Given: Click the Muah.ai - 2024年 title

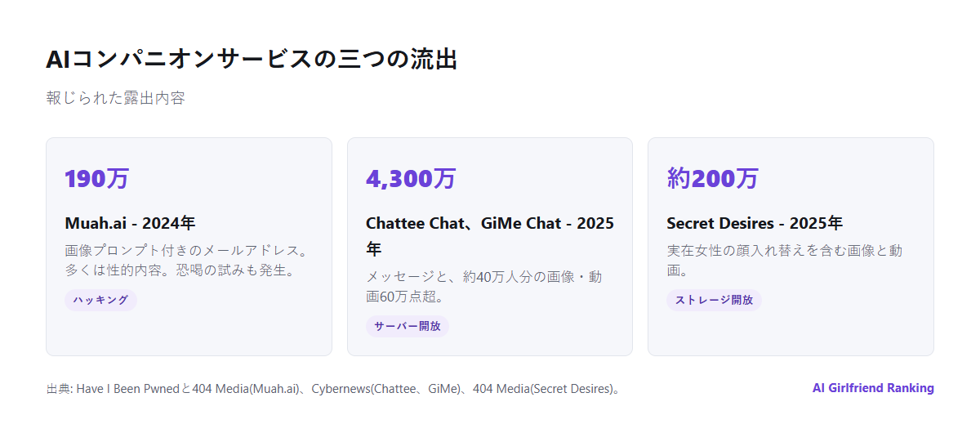Looking at the screenshot, I should click(130, 223).
